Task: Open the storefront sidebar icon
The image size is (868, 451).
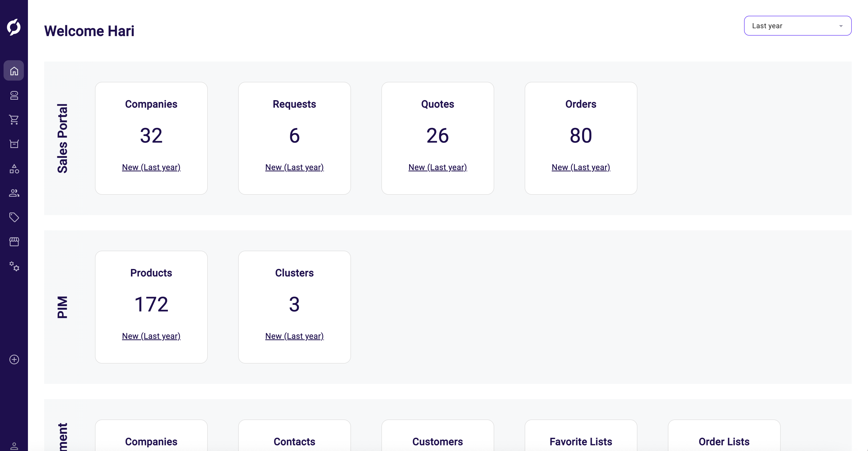Action: coord(14,242)
